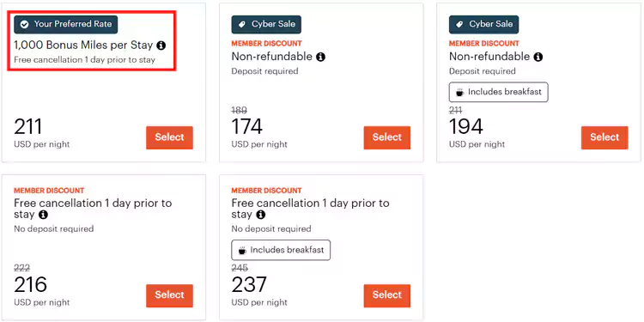The width and height of the screenshot is (644, 322).
Task: Click info icon beside 1,000 Bonus Miles per Stay
Action: click(161, 46)
